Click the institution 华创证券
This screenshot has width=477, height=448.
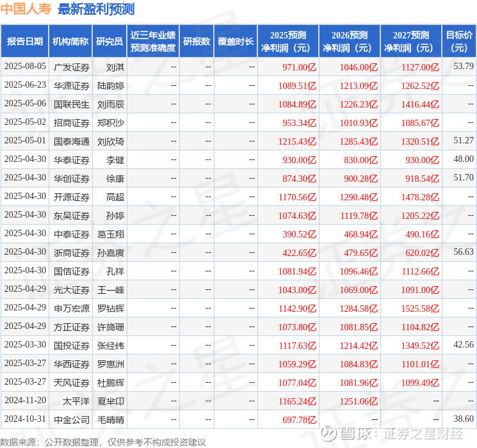[x=72, y=179]
